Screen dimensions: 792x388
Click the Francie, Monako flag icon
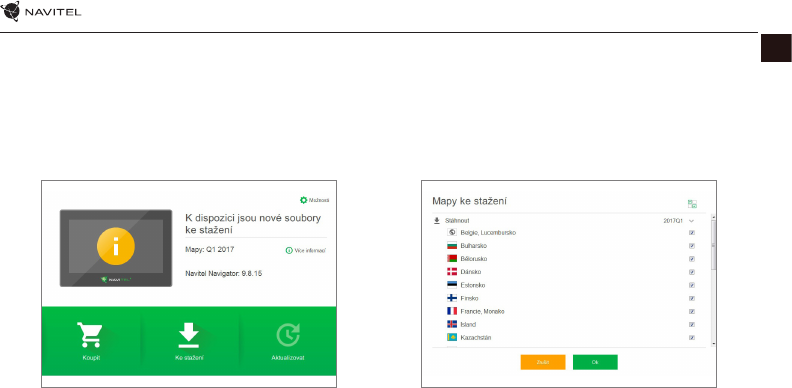pyautogui.click(x=452, y=311)
